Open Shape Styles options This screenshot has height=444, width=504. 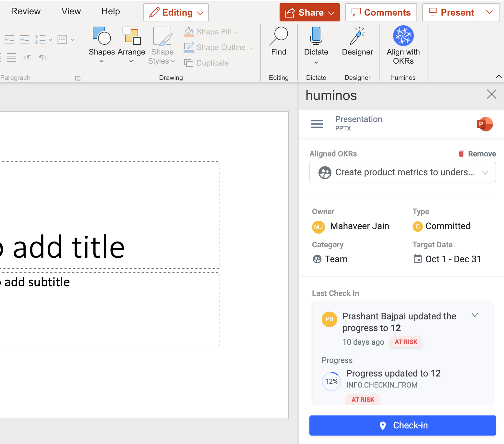[x=162, y=45]
